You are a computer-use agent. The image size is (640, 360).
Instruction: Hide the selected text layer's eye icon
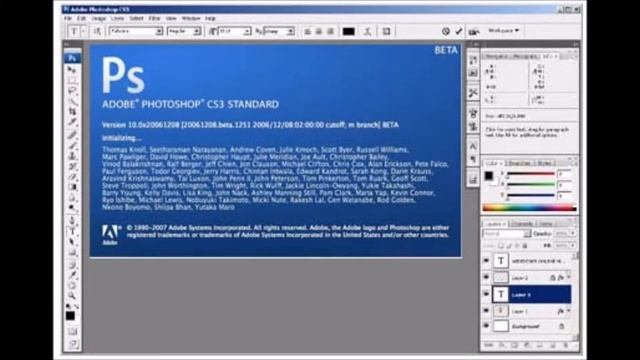(486, 294)
